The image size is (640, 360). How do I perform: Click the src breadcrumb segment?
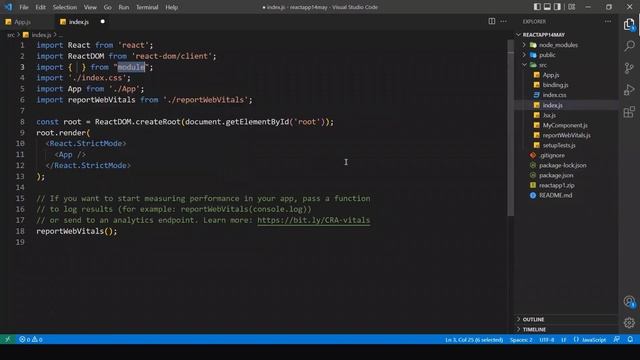point(11,35)
